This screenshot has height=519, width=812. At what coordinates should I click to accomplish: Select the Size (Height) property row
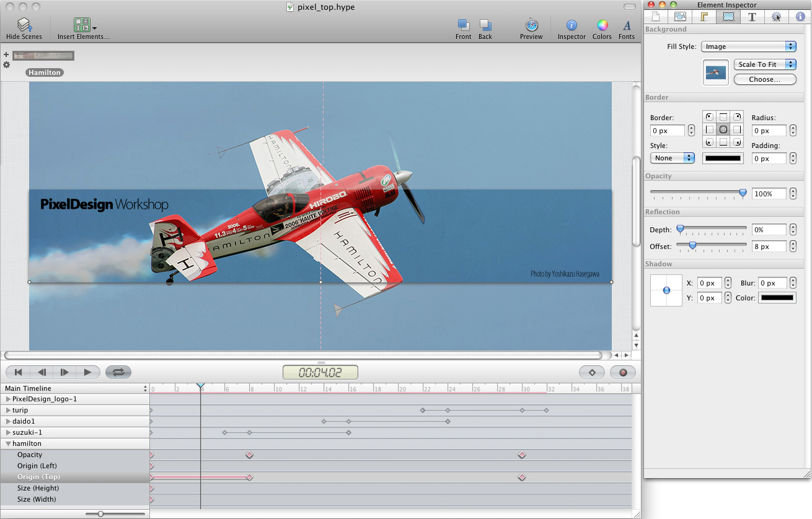point(74,488)
